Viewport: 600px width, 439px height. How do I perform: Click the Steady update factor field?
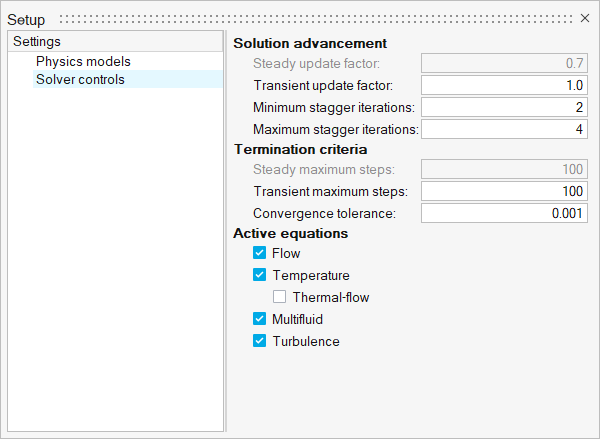(x=505, y=63)
